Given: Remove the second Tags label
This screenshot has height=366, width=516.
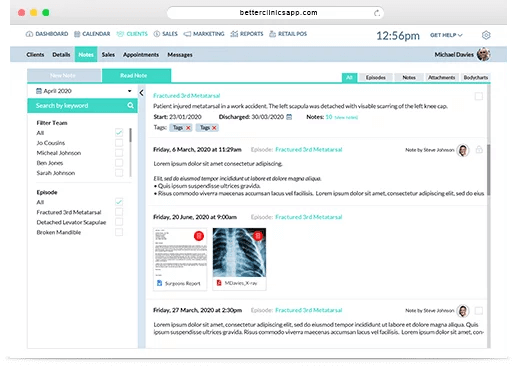Looking at the screenshot, I should (214, 128).
